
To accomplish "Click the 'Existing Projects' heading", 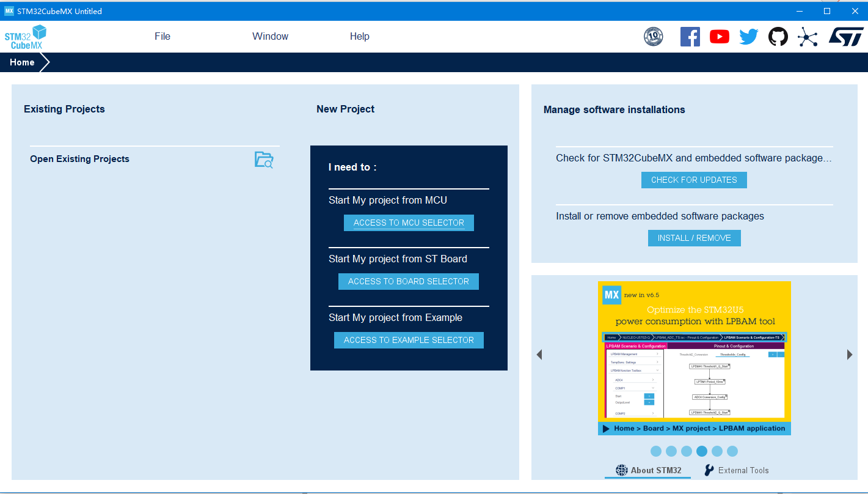I will 64,109.
